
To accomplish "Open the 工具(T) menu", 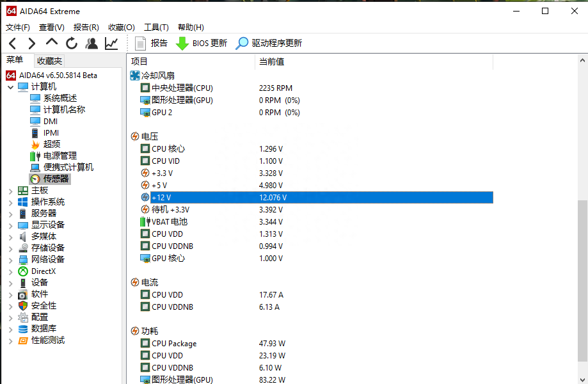I will [156, 28].
